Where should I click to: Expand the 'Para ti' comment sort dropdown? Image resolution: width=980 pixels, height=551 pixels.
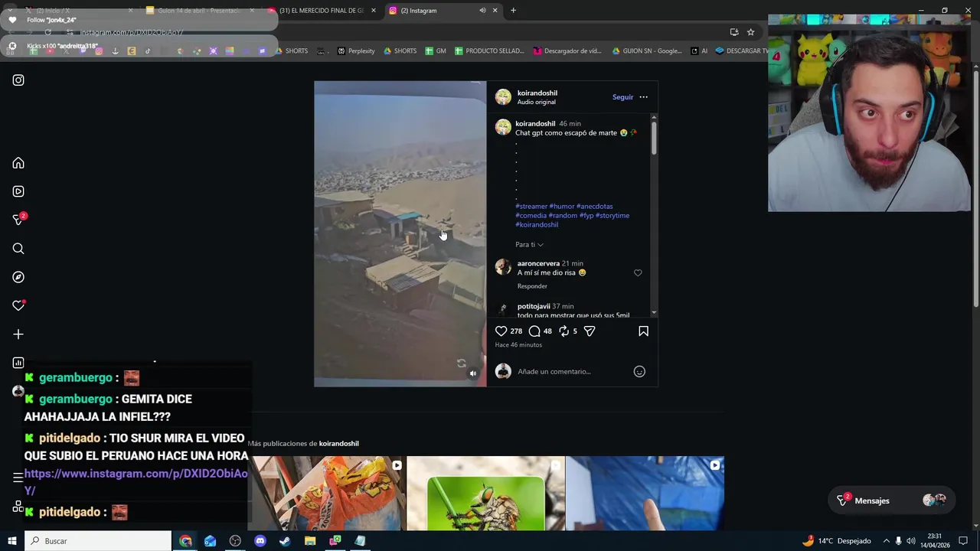[529, 245]
